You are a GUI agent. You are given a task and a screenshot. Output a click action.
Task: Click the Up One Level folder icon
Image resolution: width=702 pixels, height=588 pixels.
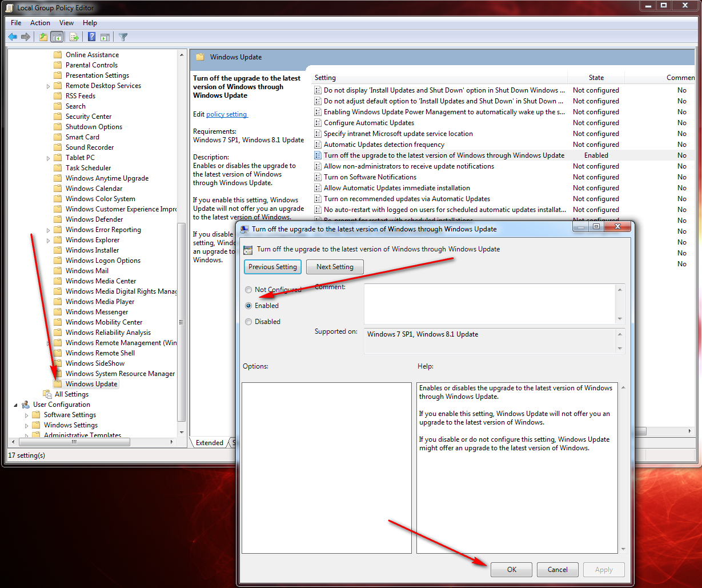point(43,37)
